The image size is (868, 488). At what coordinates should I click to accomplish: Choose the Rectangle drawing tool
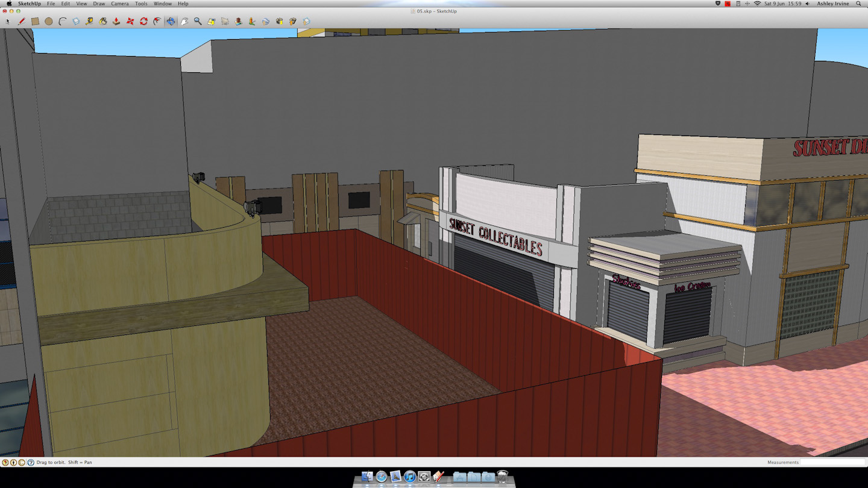tap(35, 21)
